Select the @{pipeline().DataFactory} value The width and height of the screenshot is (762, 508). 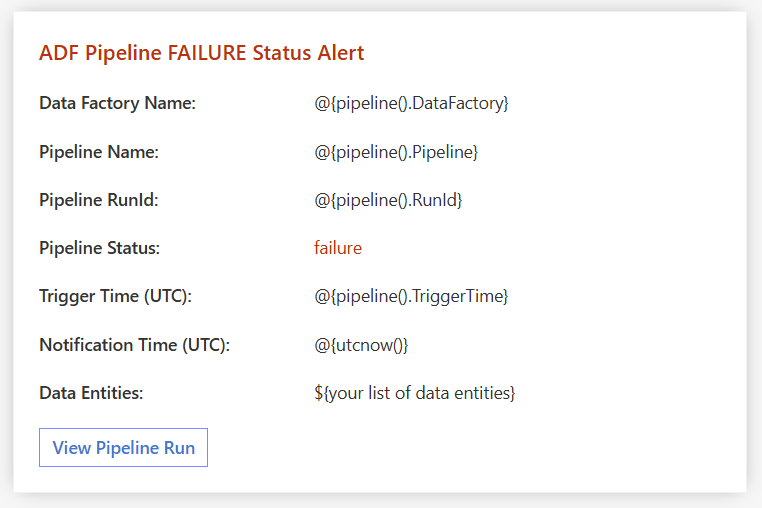tap(411, 103)
